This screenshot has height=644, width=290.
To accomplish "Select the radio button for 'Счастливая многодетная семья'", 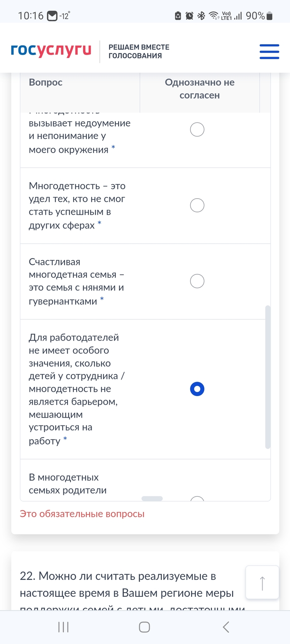I will click(197, 281).
